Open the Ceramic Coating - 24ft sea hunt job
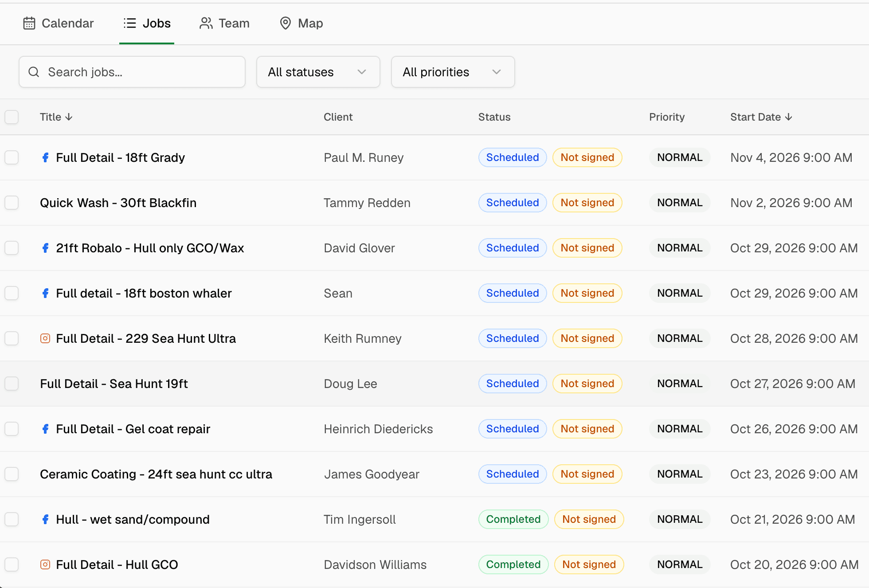This screenshot has width=869, height=588. point(156,474)
